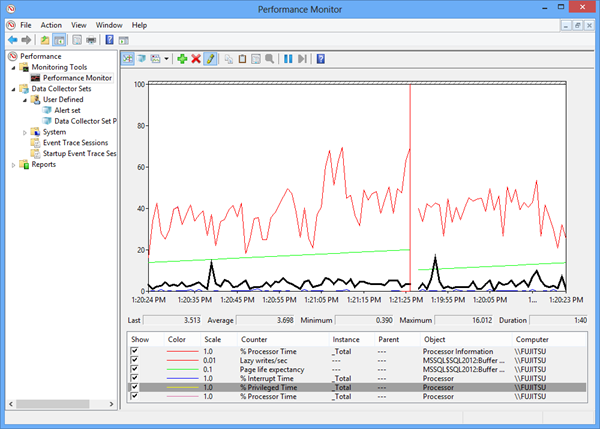Click View Current Activity icon
This screenshot has width=600, height=429.
click(129, 59)
